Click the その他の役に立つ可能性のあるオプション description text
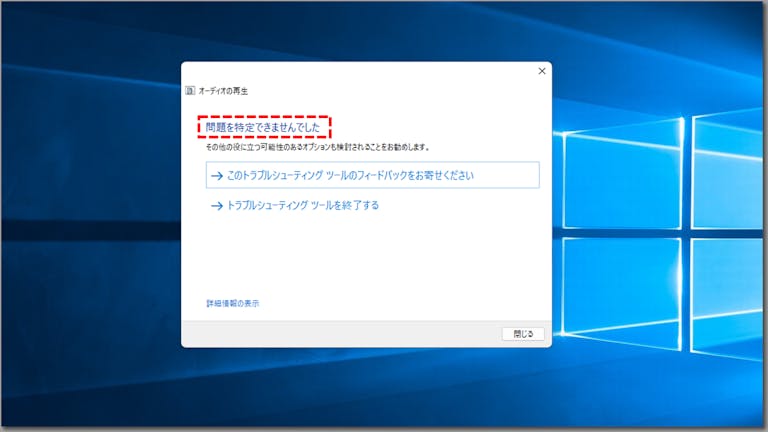Image resolution: width=768 pixels, height=432 pixels. pos(317,147)
